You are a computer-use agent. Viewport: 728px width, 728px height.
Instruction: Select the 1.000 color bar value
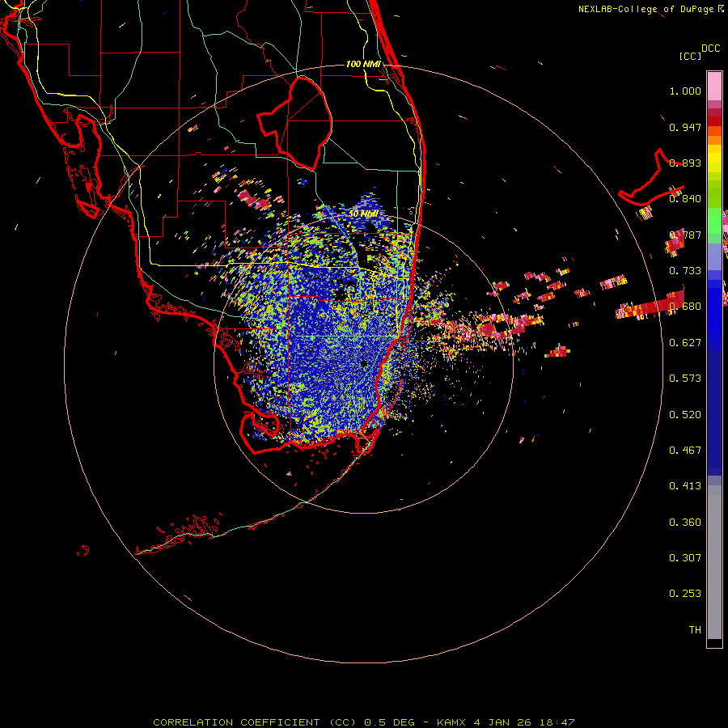tap(685, 91)
